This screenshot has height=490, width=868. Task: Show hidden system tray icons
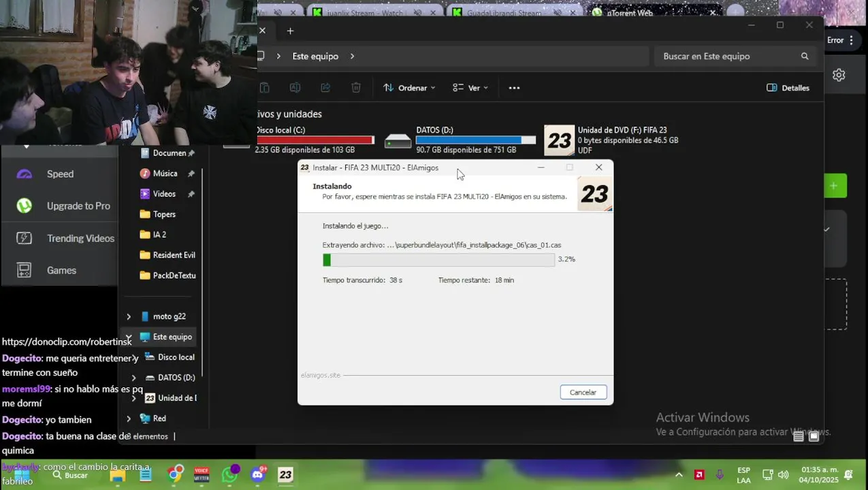pos(679,475)
